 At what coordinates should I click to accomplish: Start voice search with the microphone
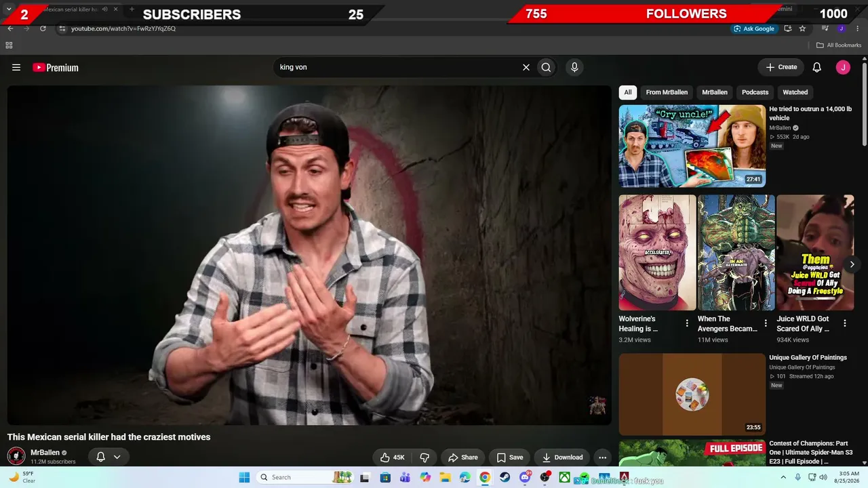(574, 67)
